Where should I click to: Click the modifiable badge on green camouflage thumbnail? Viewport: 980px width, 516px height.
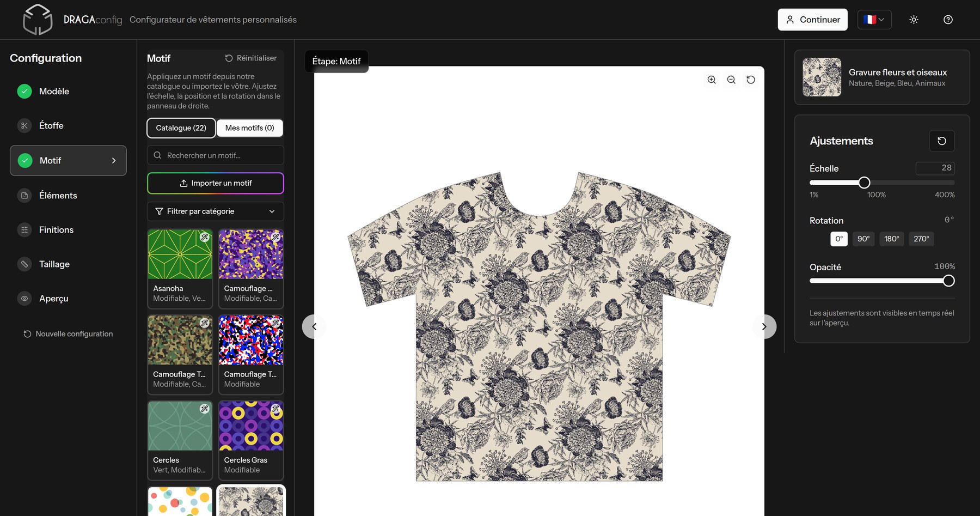[x=205, y=323]
